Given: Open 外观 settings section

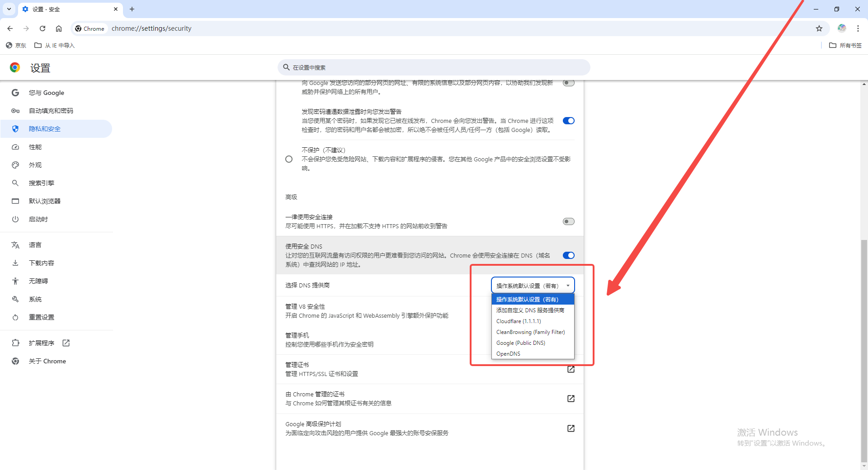Looking at the screenshot, I should (57, 165).
